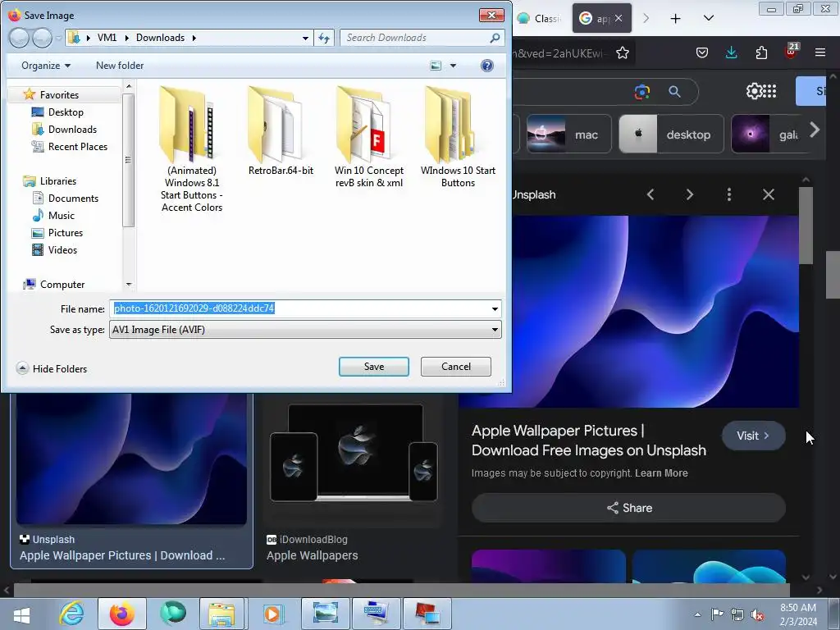
Task: Open the dialog's Help icon
Action: (x=486, y=66)
